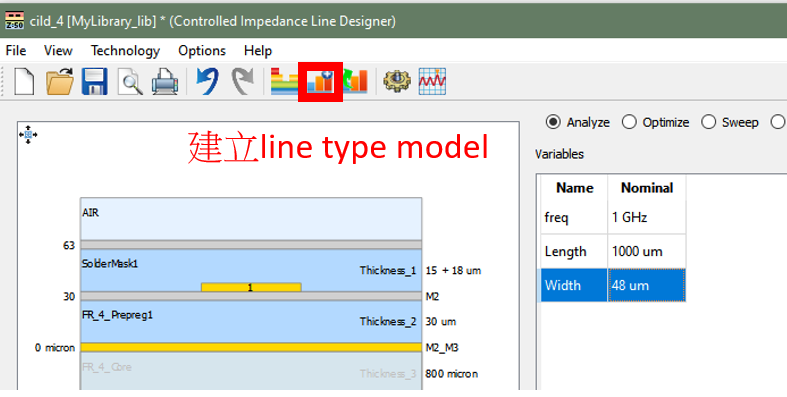Viewport: 787px width, 397px height.
Task: Click the Z=50 application title icon
Action: click(x=14, y=21)
